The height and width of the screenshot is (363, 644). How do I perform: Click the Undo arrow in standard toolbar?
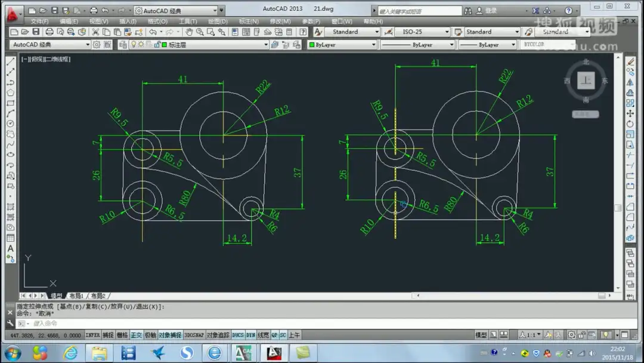click(153, 32)
